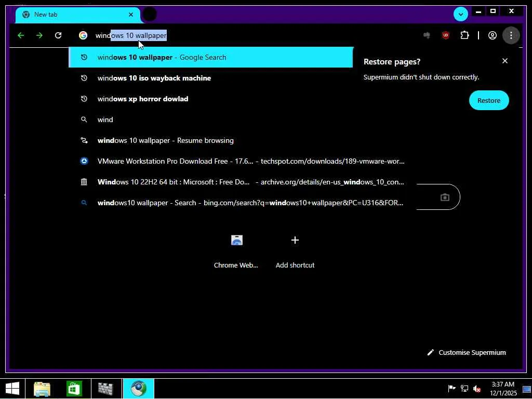The width and height of the screenshot is (532, 399).
Task: Open Action Center flag tray icon
Action: 451,389
